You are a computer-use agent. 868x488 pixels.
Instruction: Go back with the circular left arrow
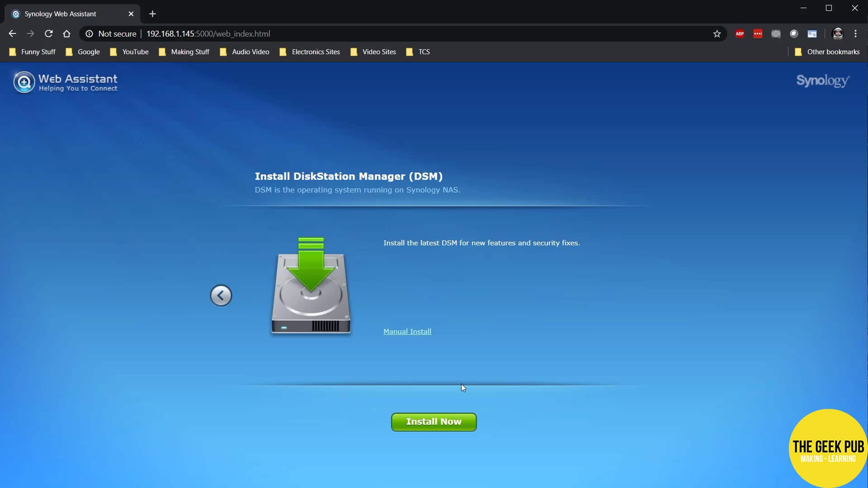(221, 296)
